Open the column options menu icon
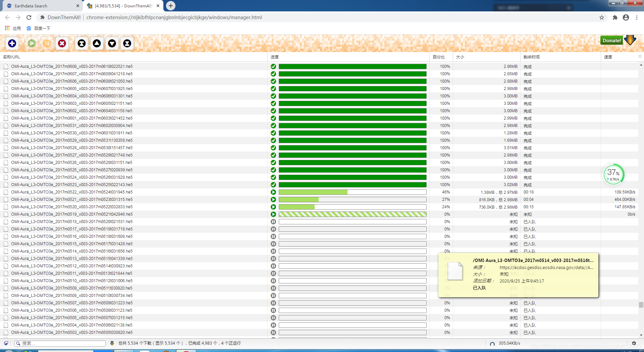The image size is (644, 352). (x=640, y=57)
